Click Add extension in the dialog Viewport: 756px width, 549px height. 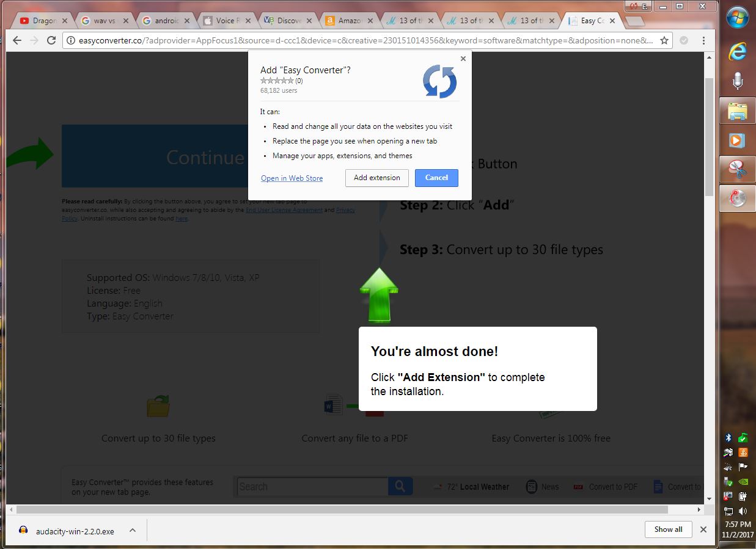click(x=377, y=178)
